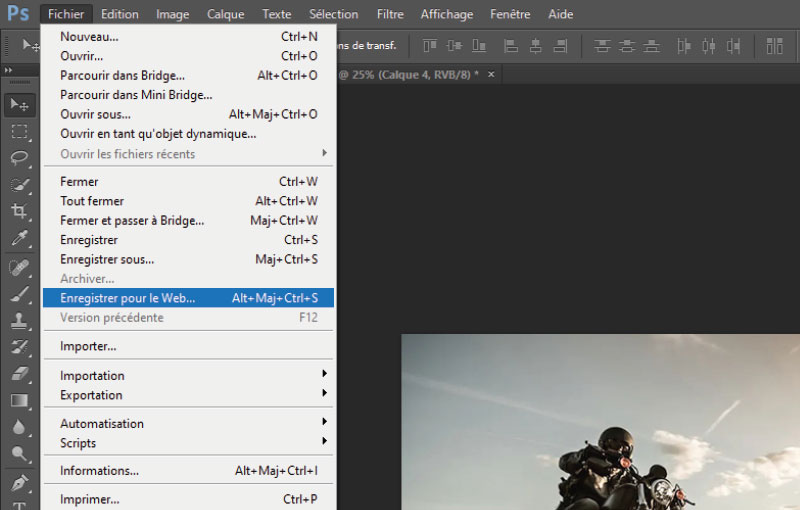Activate the Clone Stamp tool
Screen dimensions: 800x510
pyautogui.click(x=19, y=321)
